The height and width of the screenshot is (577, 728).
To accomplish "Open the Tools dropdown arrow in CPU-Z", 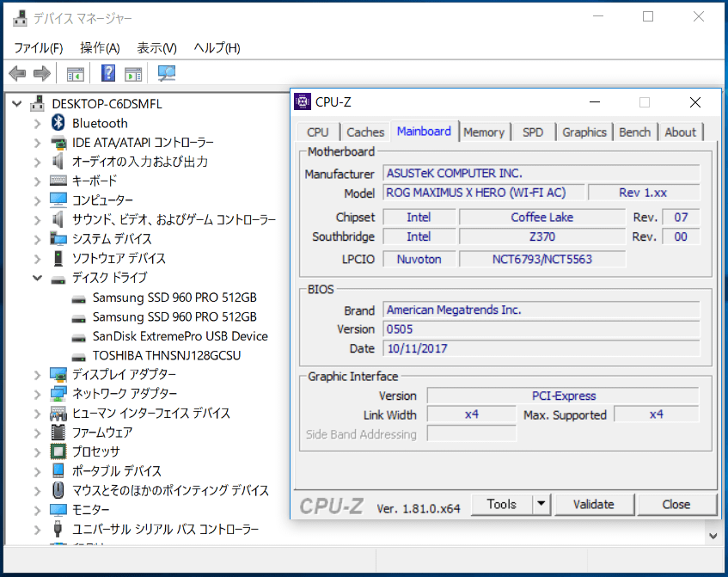I will (x=541, y=504).
